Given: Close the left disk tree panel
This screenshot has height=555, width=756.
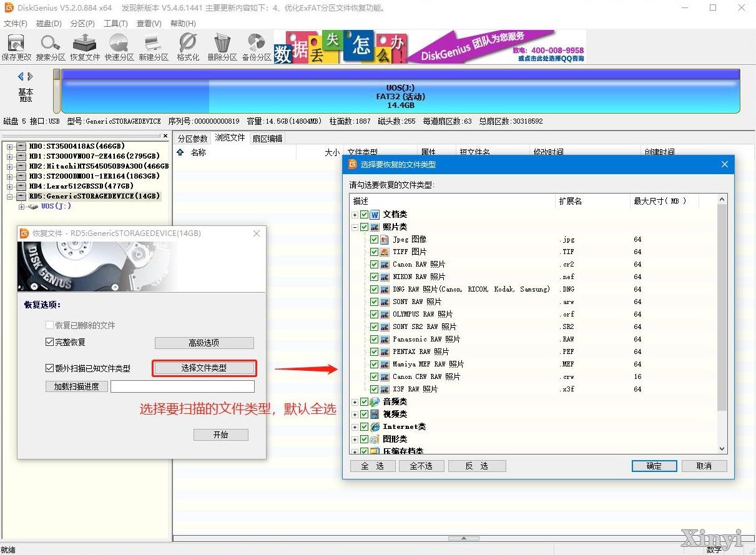Looking at the screenshot, I should point(165,135).
